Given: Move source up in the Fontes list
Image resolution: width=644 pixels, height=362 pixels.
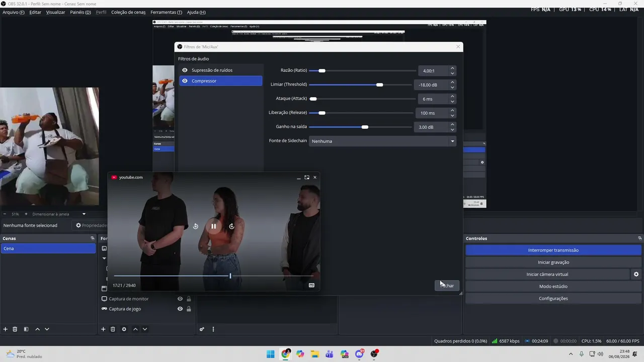Looking at the screenshot, I should click(x=135, y=329).
